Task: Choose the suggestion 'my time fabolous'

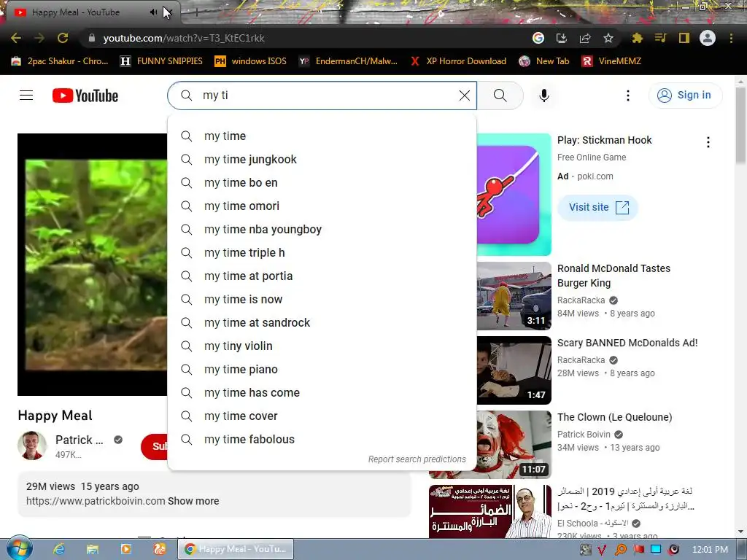Action: [322, 439]
